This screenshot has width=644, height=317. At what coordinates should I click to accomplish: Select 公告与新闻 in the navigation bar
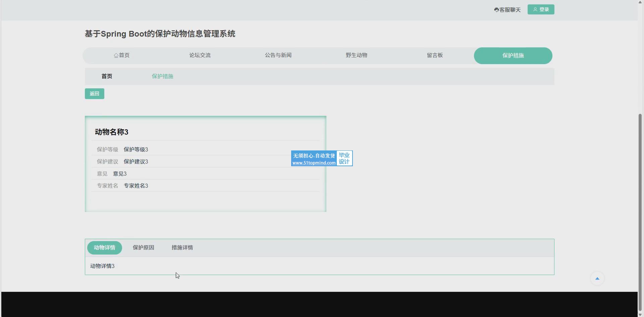(278, 55)
